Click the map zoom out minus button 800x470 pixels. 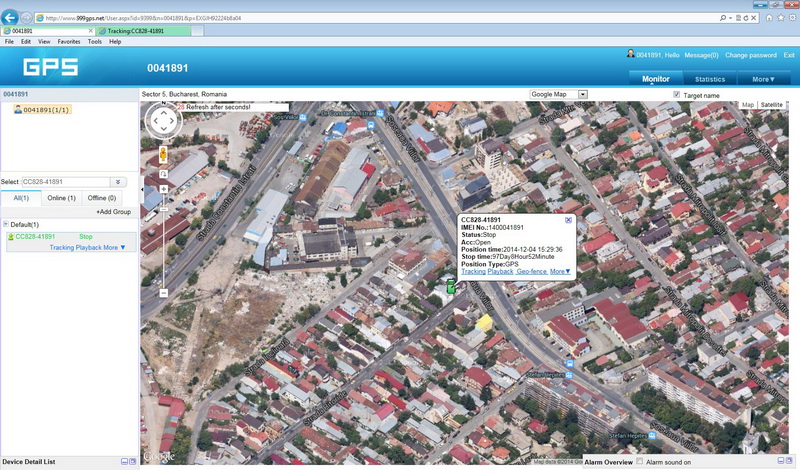click(x=163, y=293)
